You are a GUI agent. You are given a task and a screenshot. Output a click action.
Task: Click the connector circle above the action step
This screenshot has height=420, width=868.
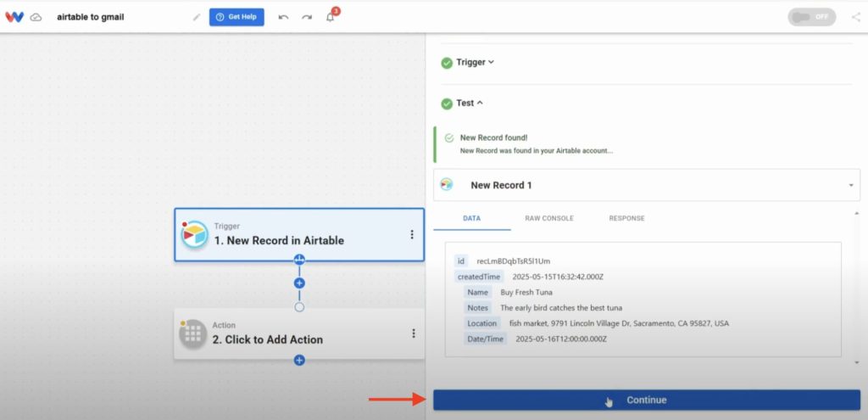[x=299, y=307]
